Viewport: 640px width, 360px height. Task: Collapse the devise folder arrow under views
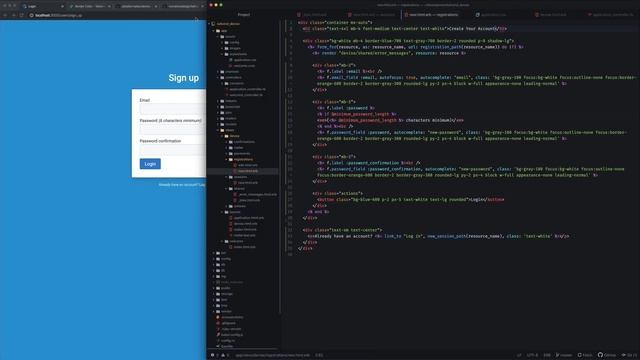(x=222, y=136)
